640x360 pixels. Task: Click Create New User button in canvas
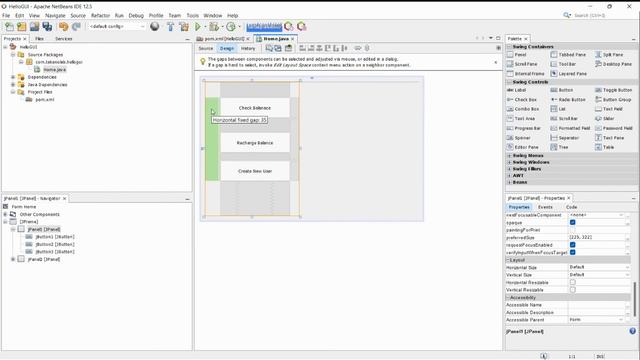tap(255, 171)
